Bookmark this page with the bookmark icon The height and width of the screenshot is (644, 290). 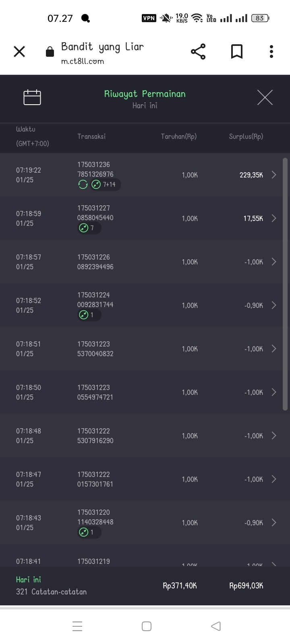(x=237, y=52)
